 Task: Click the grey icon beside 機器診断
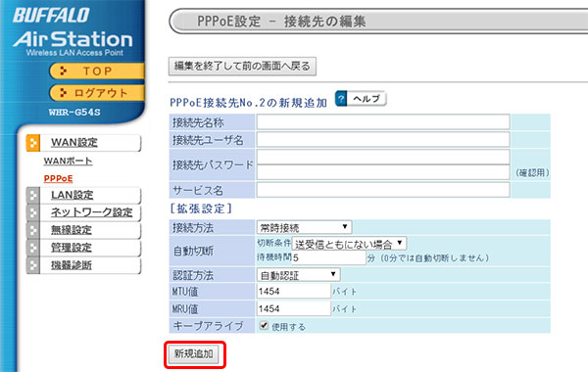(x=33, y=265)
